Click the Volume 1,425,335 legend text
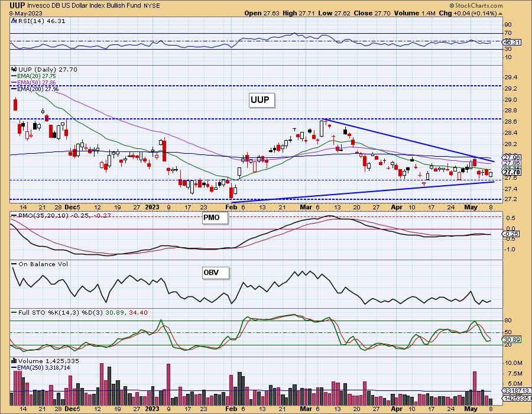532x414 pixels. tap(47, 361)
